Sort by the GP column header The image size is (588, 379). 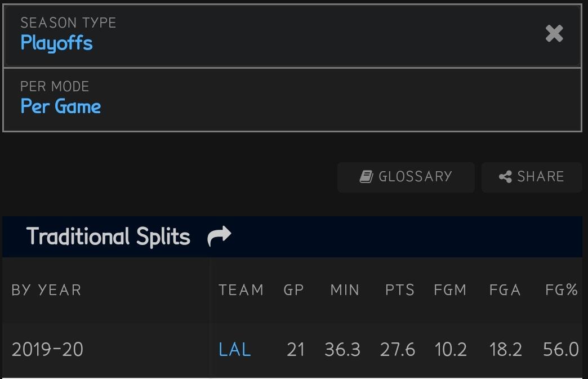pos(293,290)
